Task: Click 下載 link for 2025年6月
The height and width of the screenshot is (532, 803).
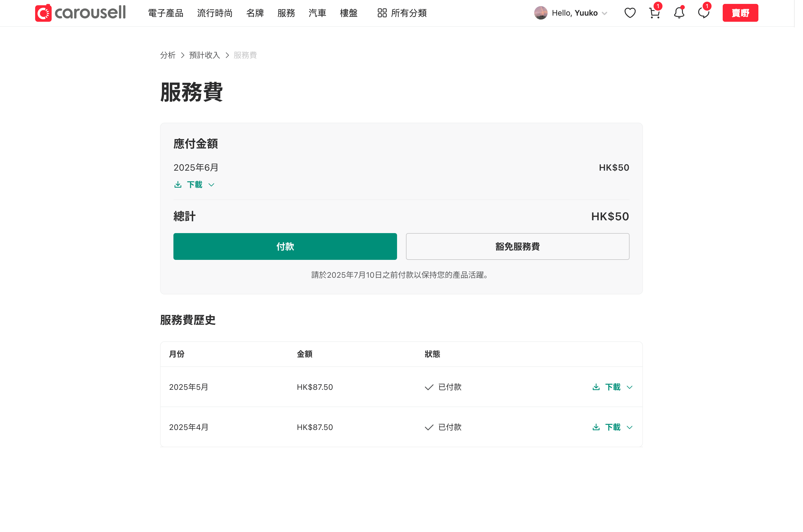Action: click(x=194, y=185)
